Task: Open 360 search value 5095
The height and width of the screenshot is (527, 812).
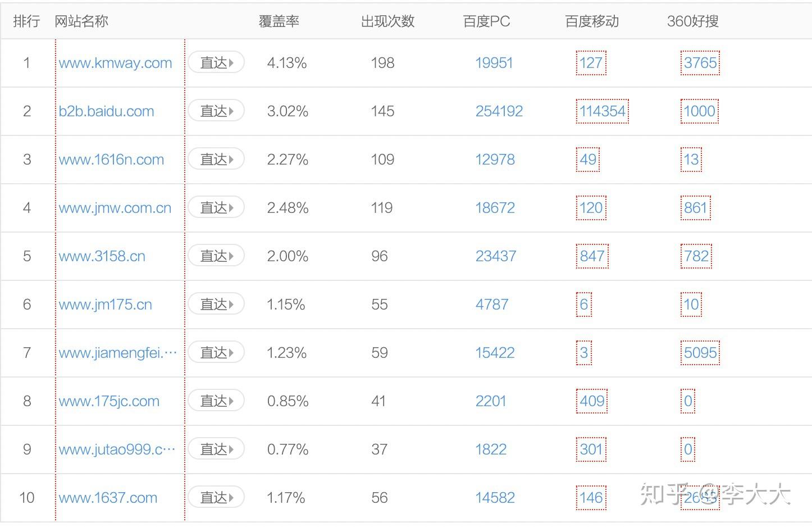Action: tap(700, 353)
